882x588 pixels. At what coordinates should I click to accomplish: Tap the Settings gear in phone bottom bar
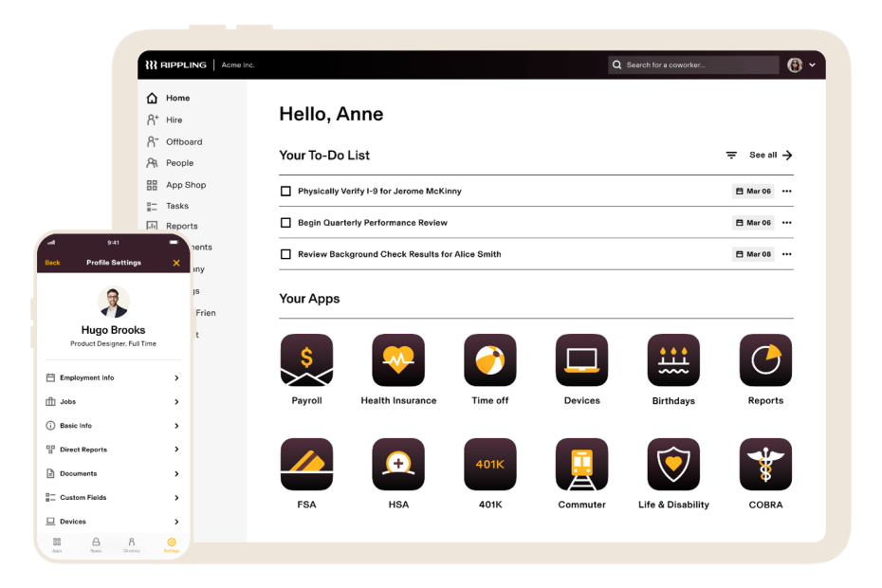coord(171,542)
